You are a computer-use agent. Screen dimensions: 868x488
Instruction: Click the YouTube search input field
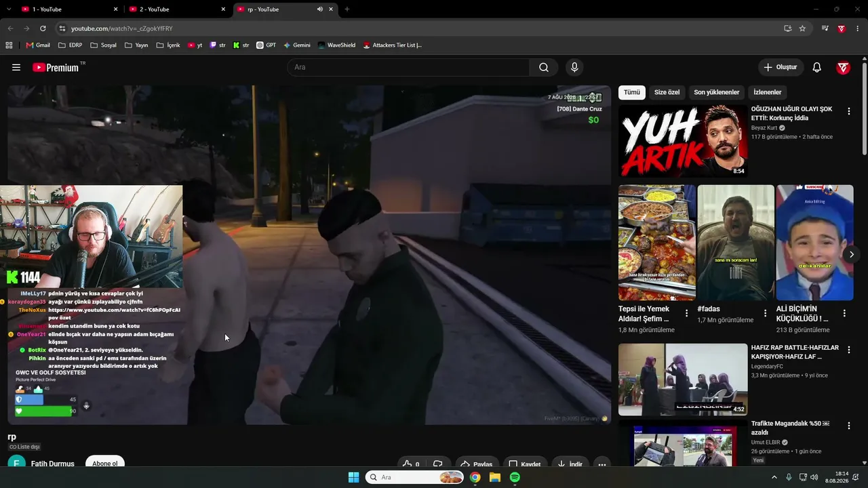[408, 67]
